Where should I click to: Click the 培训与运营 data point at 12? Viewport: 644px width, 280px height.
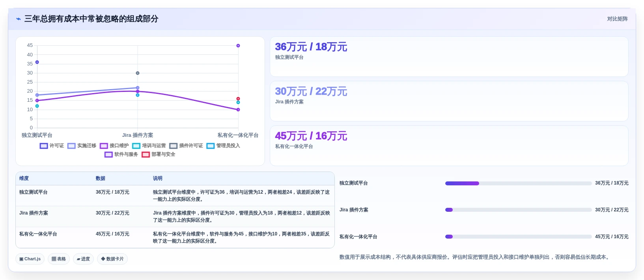coord(37,106)
